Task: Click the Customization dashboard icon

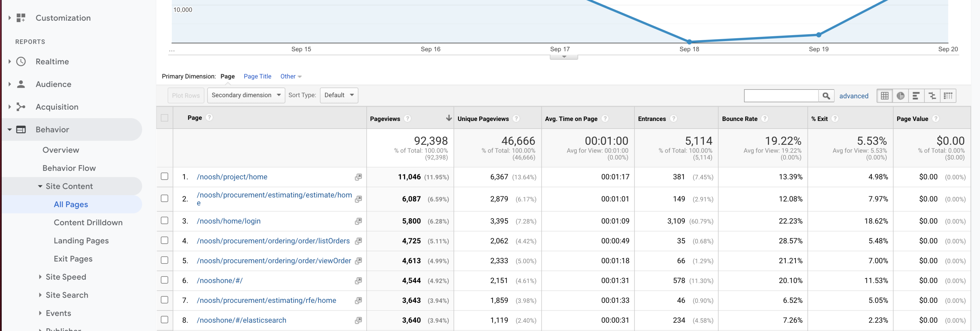Action: click(x=21, y=18)
